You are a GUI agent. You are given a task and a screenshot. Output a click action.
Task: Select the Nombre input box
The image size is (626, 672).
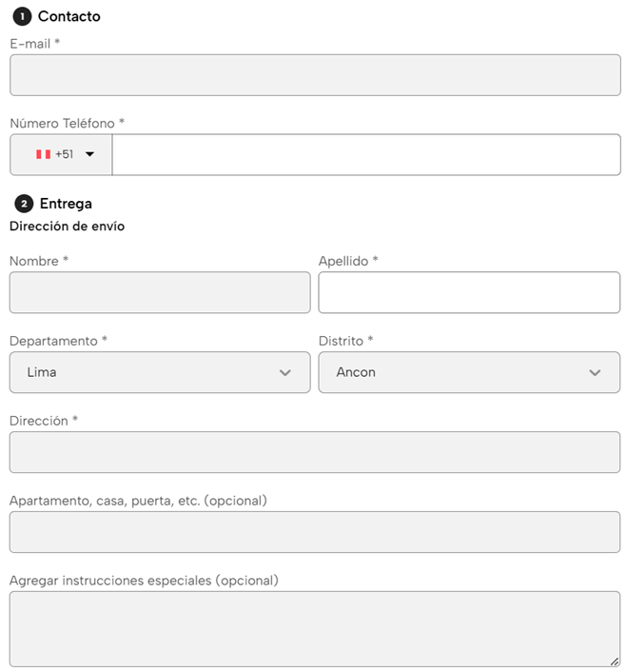[160, 292]
